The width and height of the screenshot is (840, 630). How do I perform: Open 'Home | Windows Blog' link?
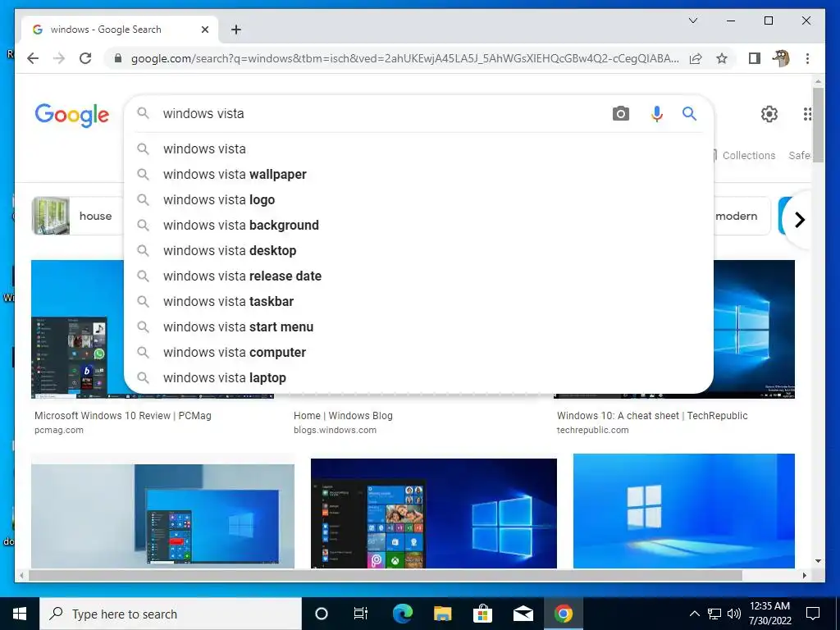[343, 416]
